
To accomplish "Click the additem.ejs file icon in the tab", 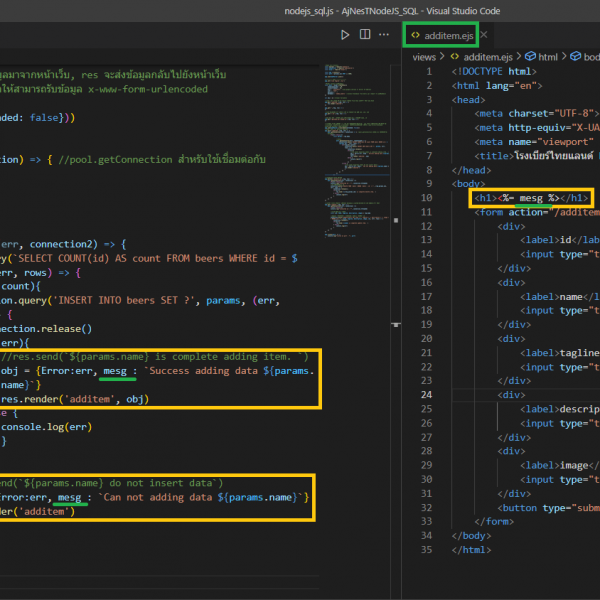I will click(x=415, y=35).
